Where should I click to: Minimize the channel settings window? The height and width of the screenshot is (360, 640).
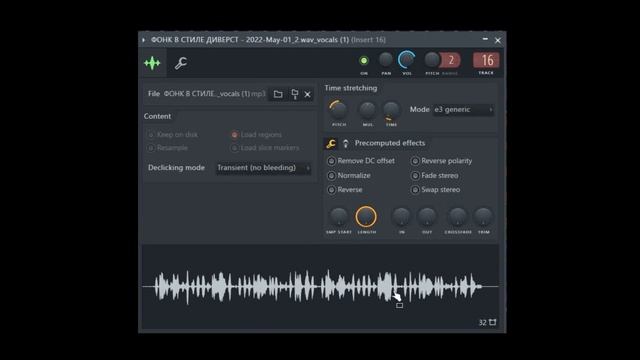[x=485, y=39]
